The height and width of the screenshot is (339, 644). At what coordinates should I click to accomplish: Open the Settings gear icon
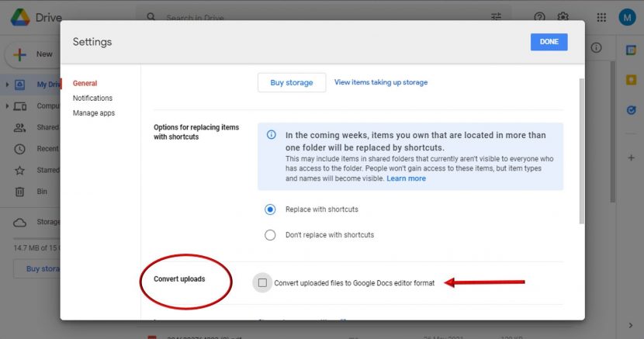click(x=563, y=17)
